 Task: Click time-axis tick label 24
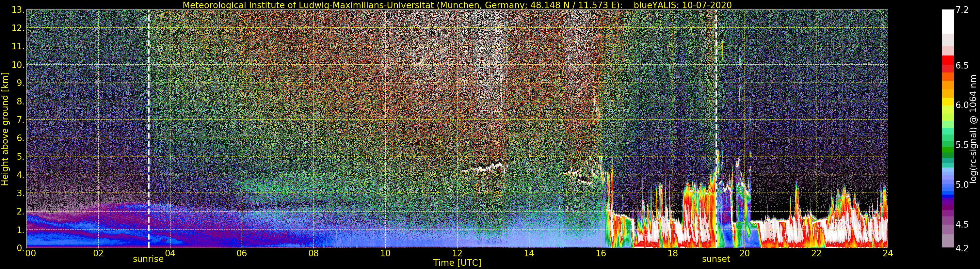(888, 253)
